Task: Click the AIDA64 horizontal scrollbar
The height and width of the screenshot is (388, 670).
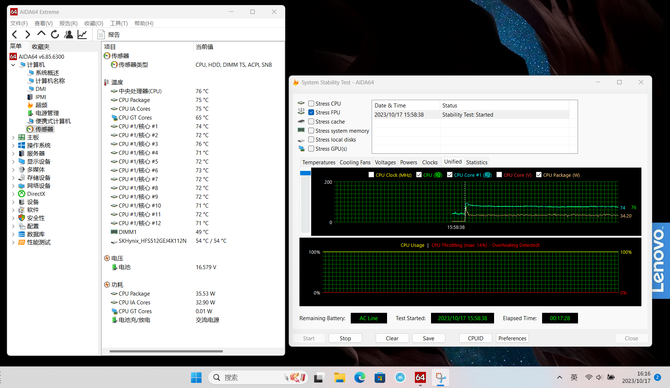Action: (x=166, y=351)
